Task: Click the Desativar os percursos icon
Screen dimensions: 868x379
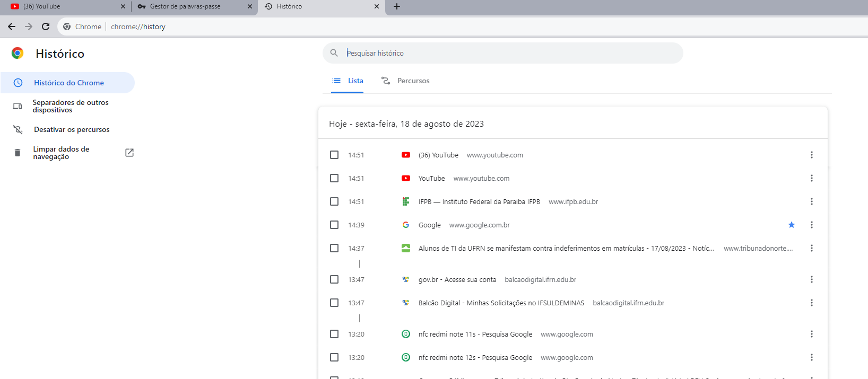Action: coord(18,129)
